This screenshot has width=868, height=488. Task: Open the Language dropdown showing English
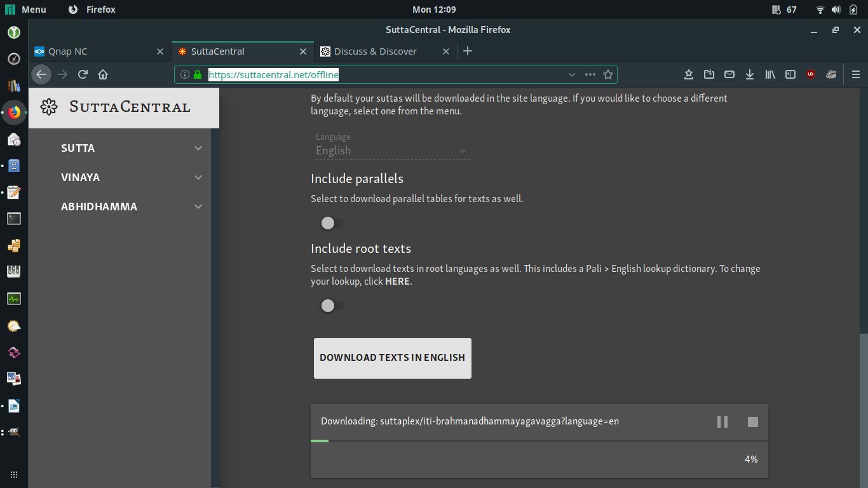click(x=392, y=151)
